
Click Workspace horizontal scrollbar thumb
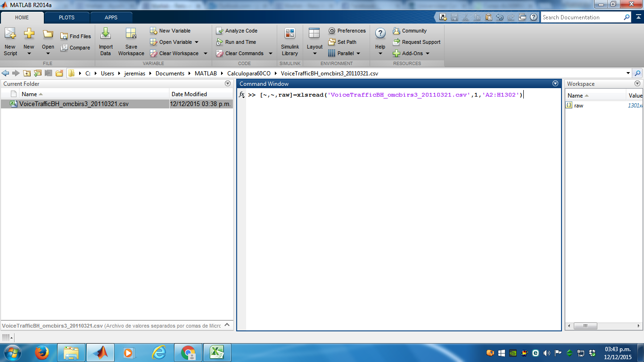[x=585, y=326]
